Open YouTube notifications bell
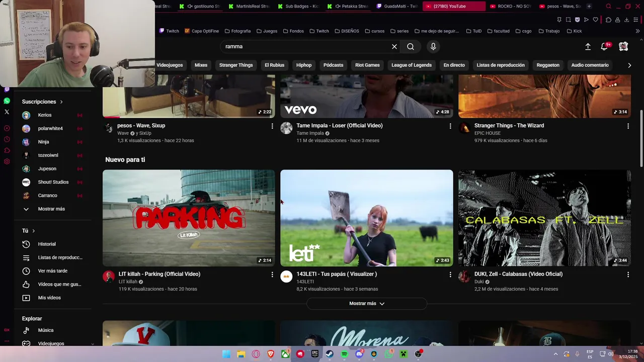This screenshot has height=362, width=644. tap(604, 46)
